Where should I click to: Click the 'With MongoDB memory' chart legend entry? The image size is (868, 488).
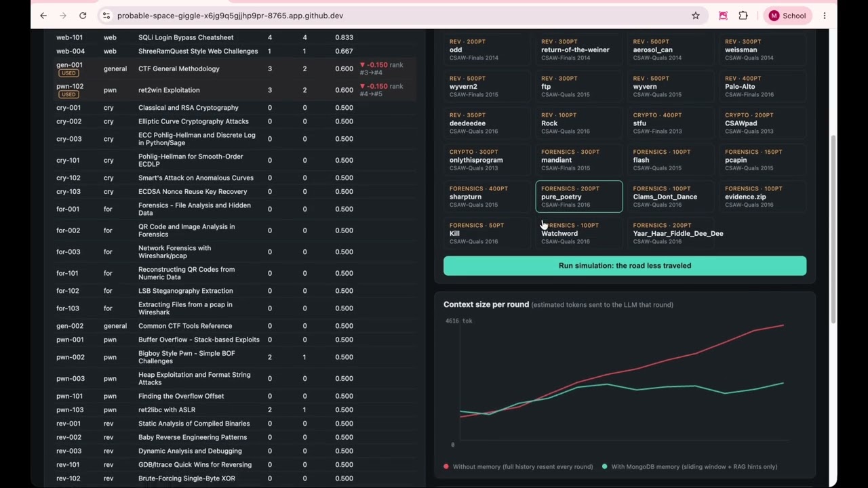point(689,466)
